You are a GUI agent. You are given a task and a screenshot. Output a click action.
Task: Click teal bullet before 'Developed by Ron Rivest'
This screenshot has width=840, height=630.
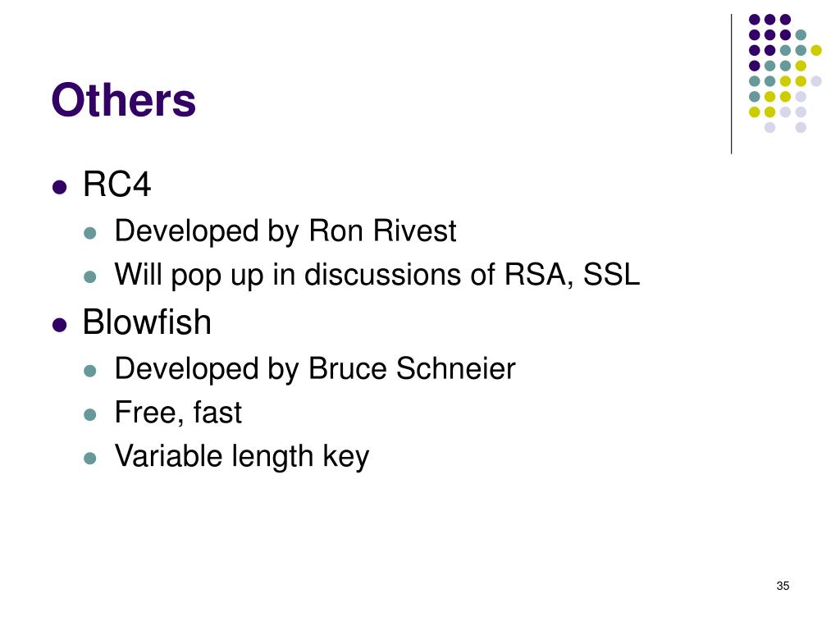click(90, 233)
